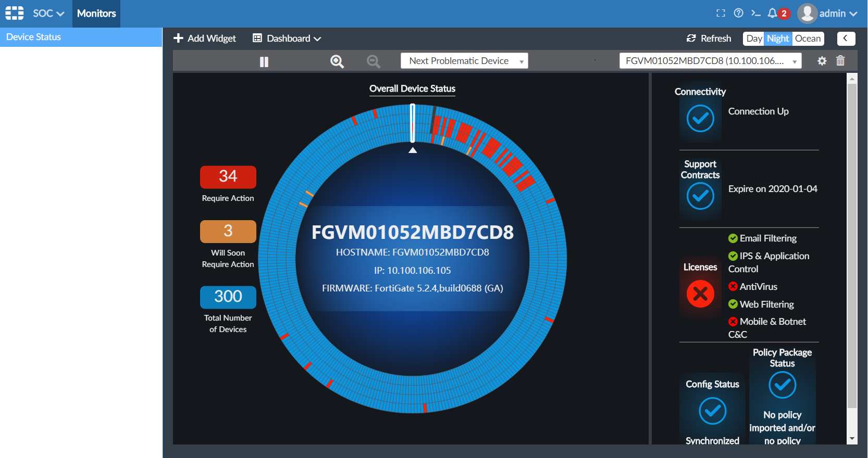This screenshot has width=868, height=458.
Task: Open the FGVM01052MBD7CD8 device selector dropdown
Action: click(710, 61)
